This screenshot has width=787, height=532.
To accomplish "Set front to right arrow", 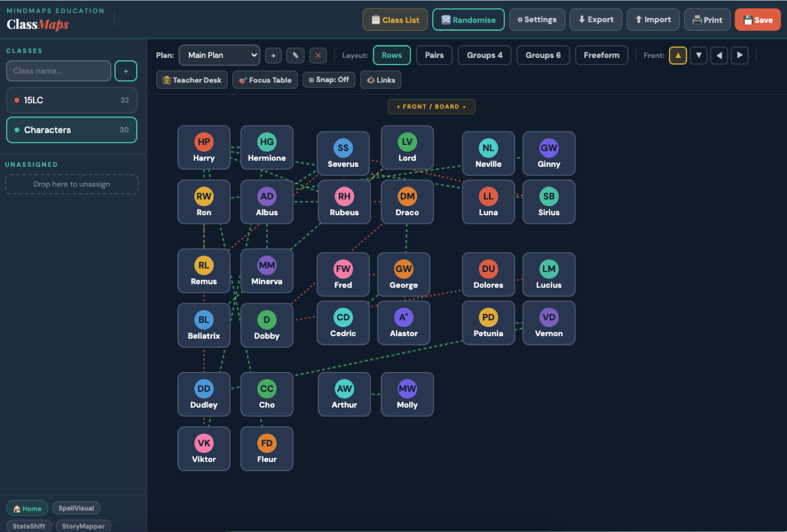I will (740, 55).
